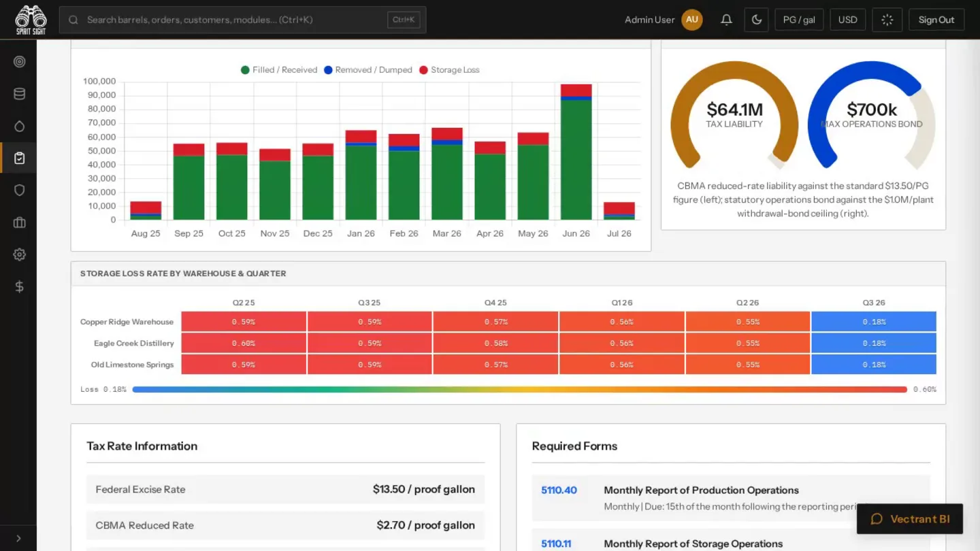Click the Storage Loss Rate panel header
Screen dimensions: 980x551
508,273
